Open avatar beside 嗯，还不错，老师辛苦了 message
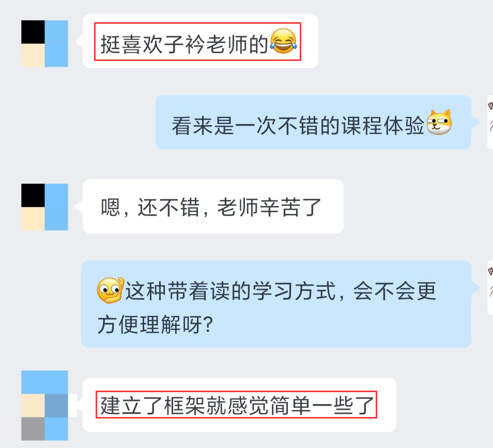Image resolution: width=493 pixels, height=448 pixels. (x=44, y=207)
